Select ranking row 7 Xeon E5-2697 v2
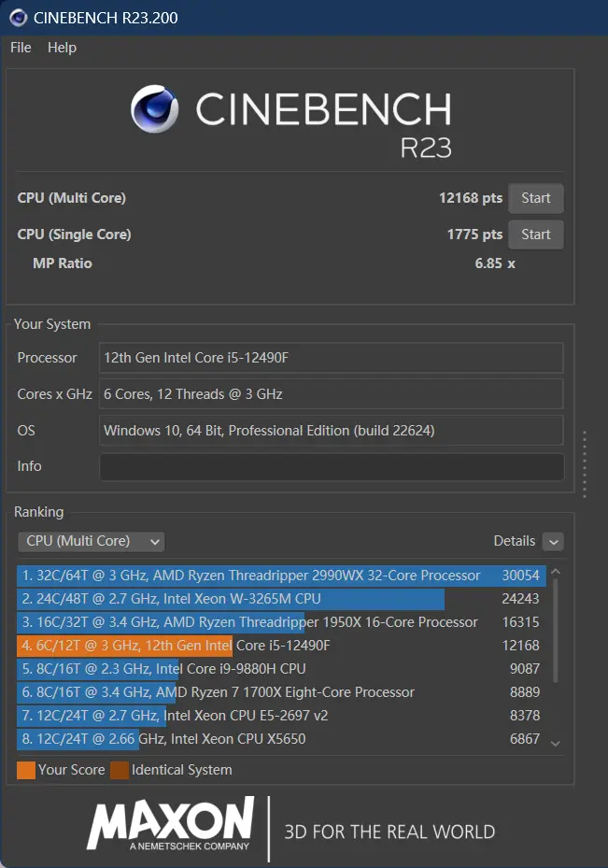 click(282, 715)
